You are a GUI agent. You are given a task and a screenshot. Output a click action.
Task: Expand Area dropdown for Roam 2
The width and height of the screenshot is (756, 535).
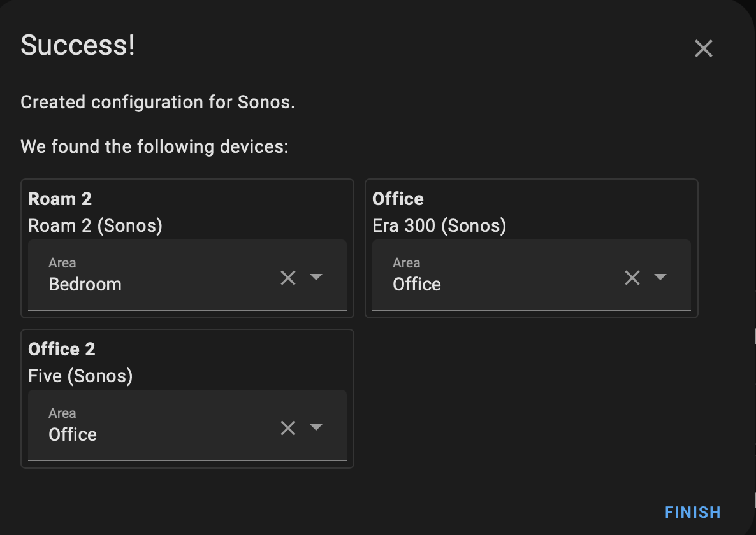(x=316, y=277)
